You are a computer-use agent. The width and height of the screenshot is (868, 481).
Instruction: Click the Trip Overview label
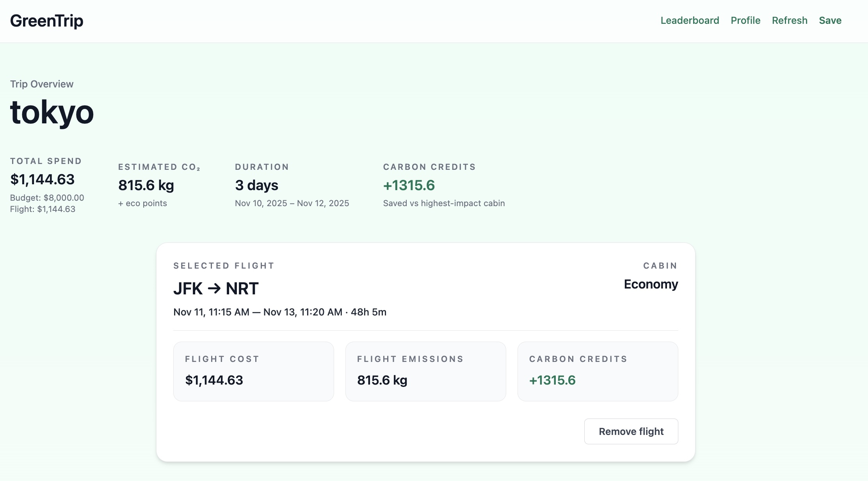click(42, 84)
